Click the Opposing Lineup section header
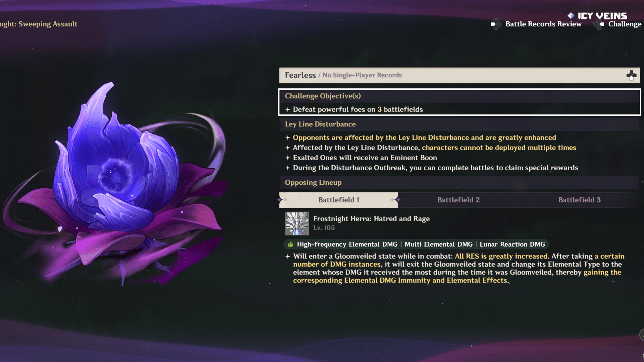Viewport: 644px width, 362px height. [313, 183]
